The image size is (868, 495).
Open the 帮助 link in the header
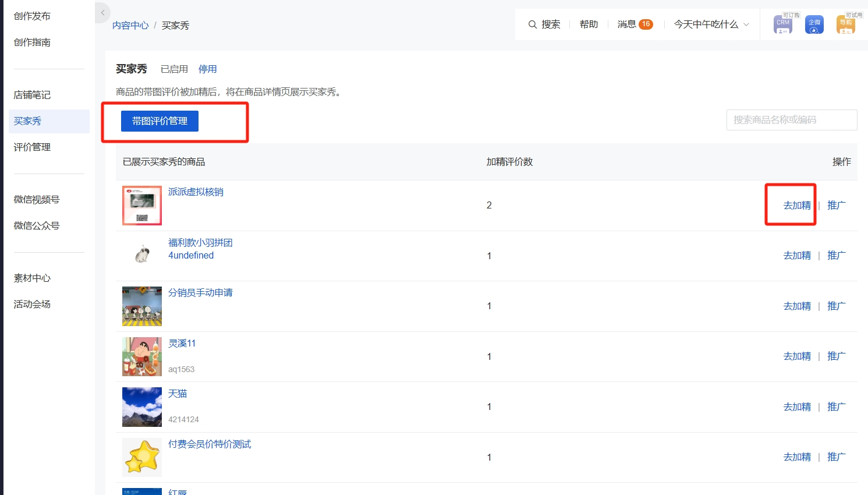(x=589, y=24)
